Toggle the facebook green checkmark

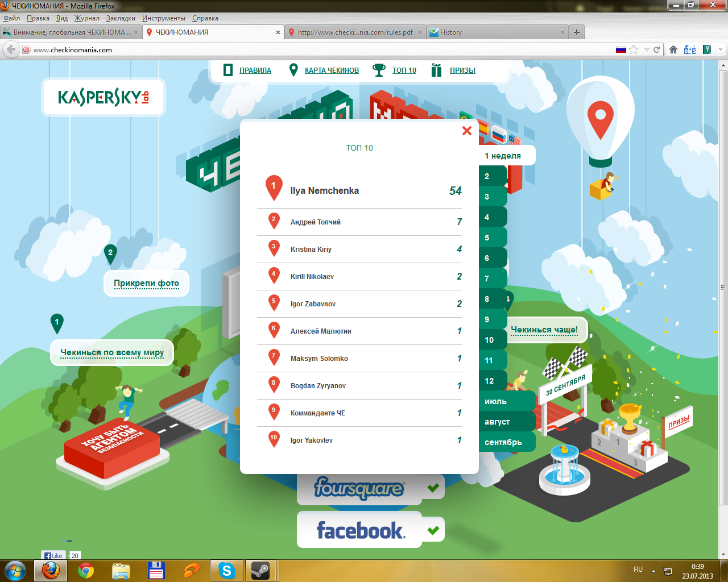coord(433,530)
